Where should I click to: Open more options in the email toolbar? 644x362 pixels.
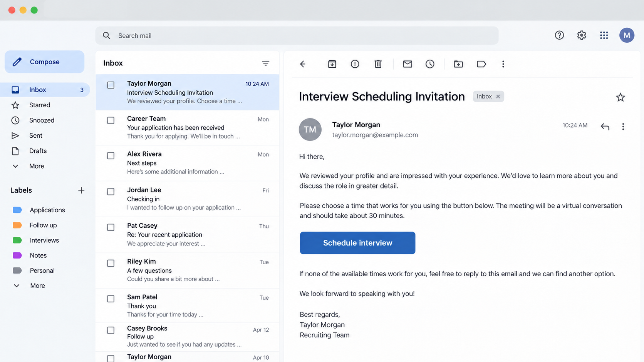503,64
